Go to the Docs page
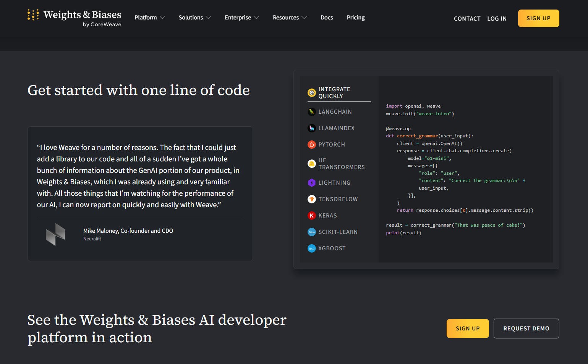The image size is (588, 364). (x=327, y=18)
